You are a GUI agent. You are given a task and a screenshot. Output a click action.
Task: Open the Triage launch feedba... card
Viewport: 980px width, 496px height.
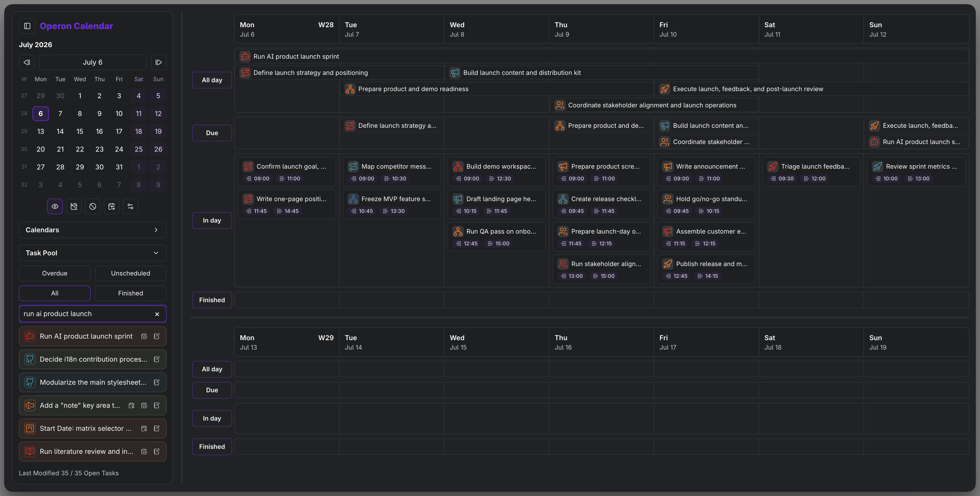(811, 172)
